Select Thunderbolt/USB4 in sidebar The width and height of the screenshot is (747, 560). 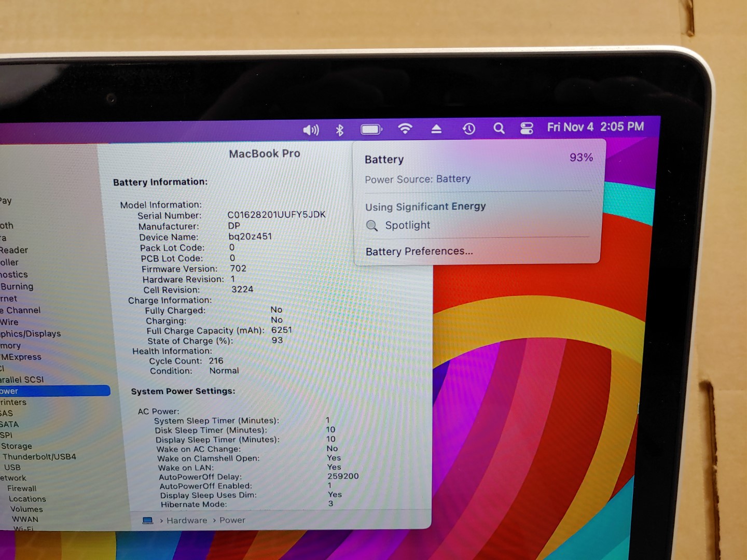tap(39, 457)
